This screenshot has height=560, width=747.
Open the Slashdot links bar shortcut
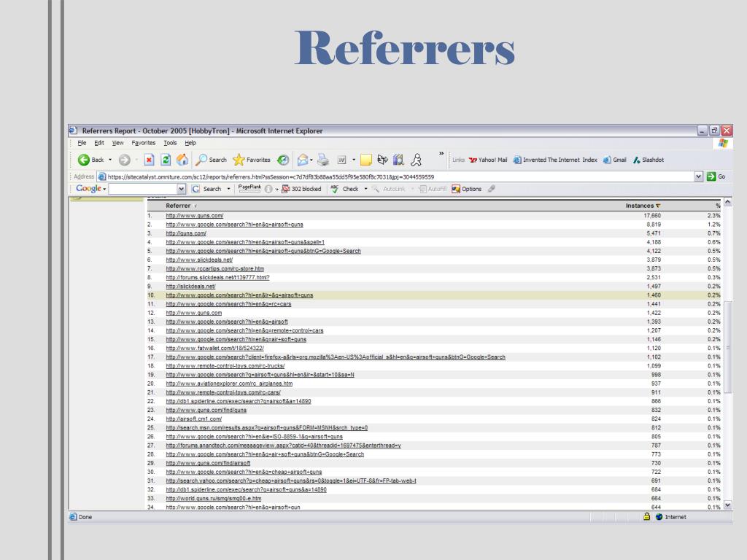tap(649, 160)
